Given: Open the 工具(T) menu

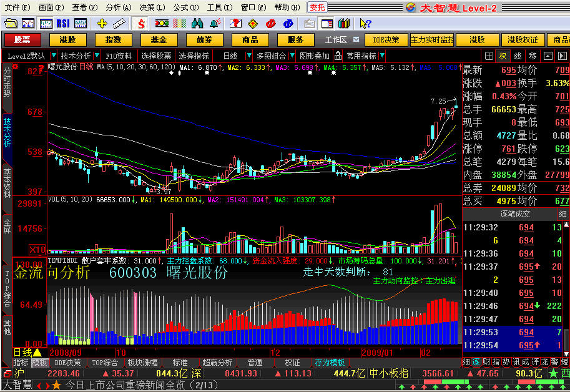Looking at the screenshot, I should point(220,7).
